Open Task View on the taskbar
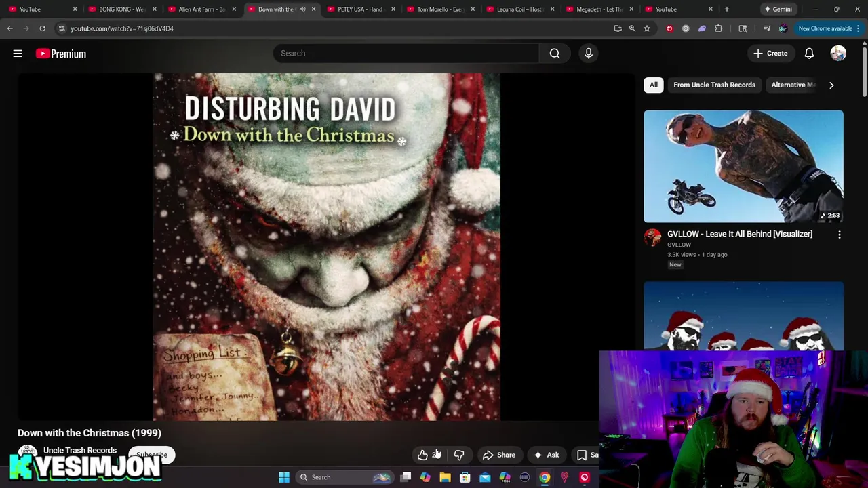The width and height of the screenshot is (868, 488). [x=406, y=477]
